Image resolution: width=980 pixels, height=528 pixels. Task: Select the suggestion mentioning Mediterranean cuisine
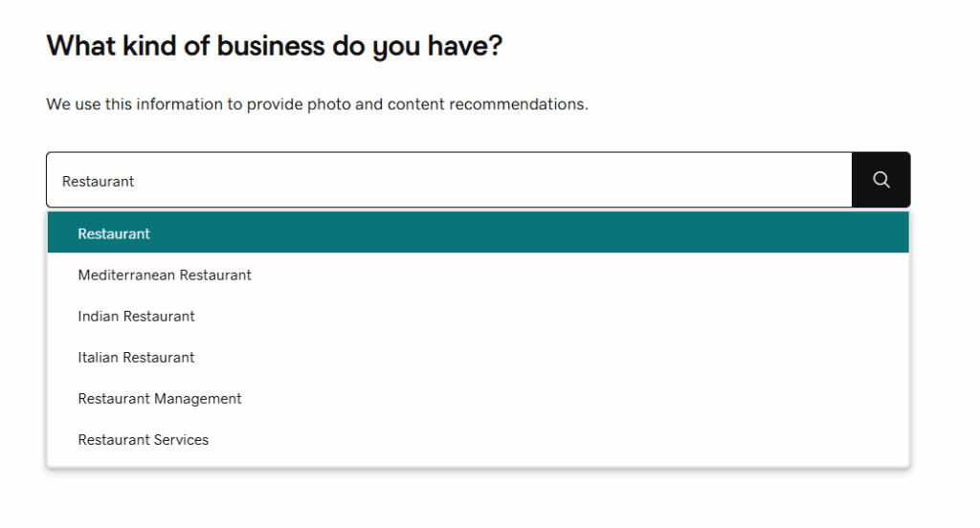click(479, 275)
